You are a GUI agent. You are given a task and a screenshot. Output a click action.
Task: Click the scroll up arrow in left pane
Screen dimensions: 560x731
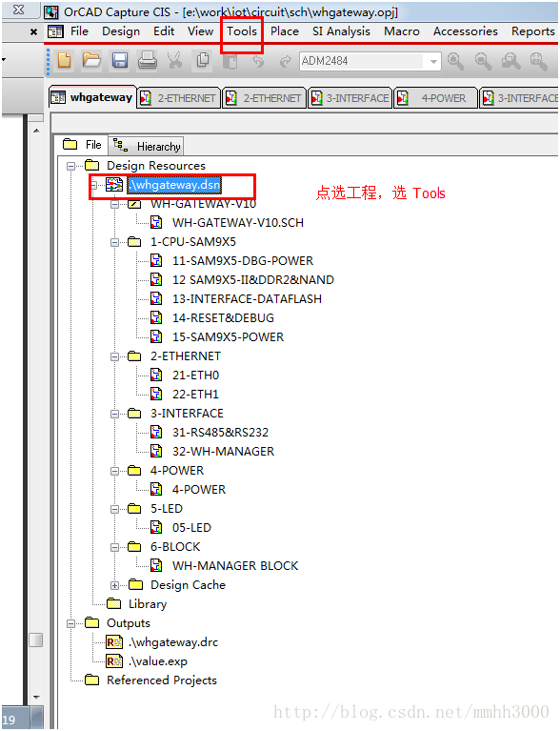36,131
